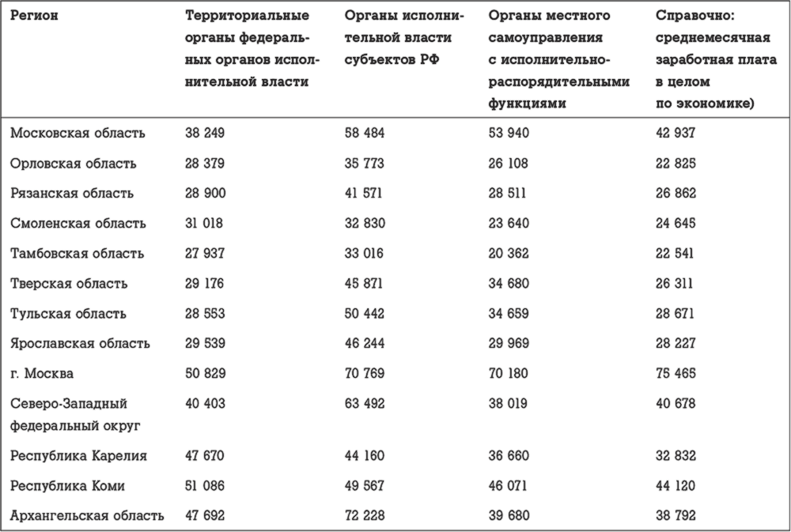The image size is (791, 532).
Task: Click the value 22 825 for Орловская область
Action: point(676,164)
